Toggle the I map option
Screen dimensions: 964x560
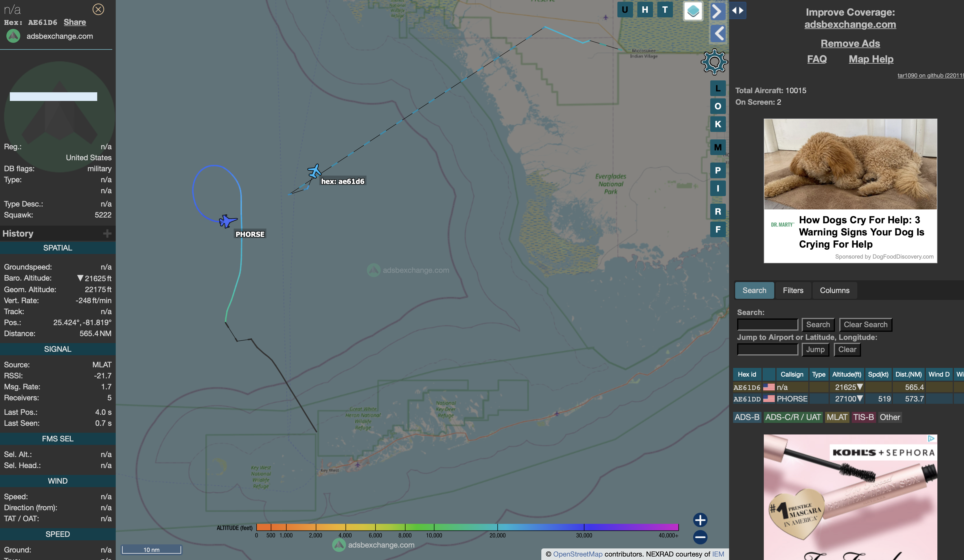718,189
